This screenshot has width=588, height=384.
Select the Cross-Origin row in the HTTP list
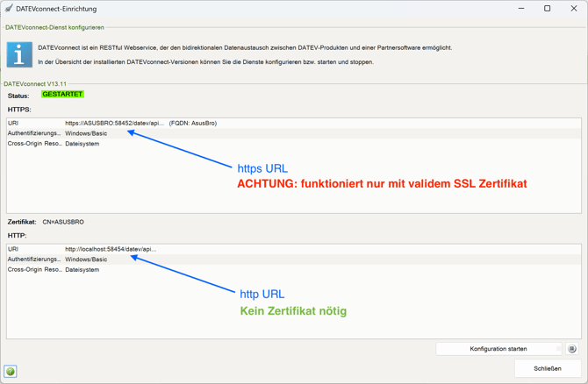pyautogui.click(x=82, y=270)
